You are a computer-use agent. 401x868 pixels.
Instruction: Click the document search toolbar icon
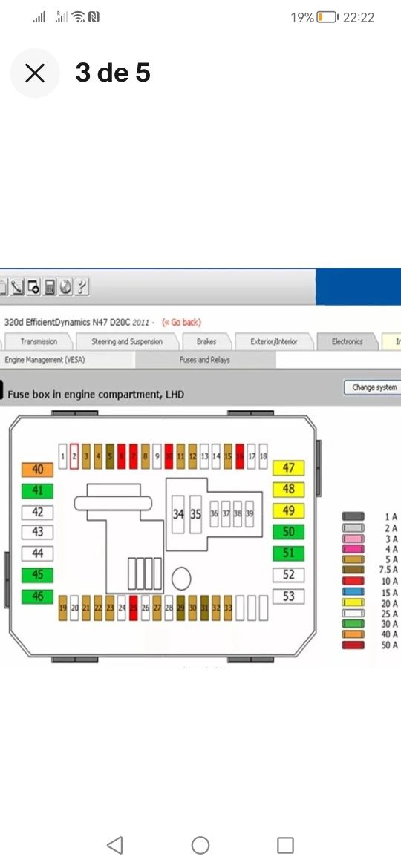point(34,287)
